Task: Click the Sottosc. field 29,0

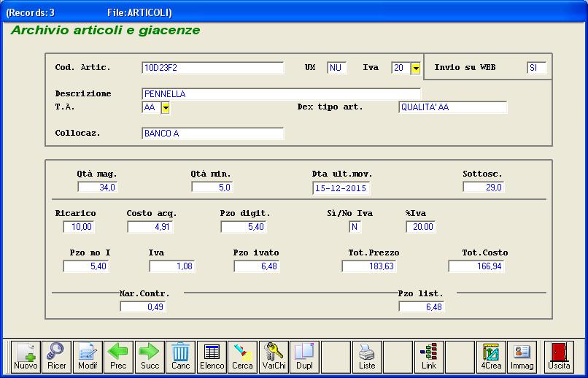Action: coord(484,187)
